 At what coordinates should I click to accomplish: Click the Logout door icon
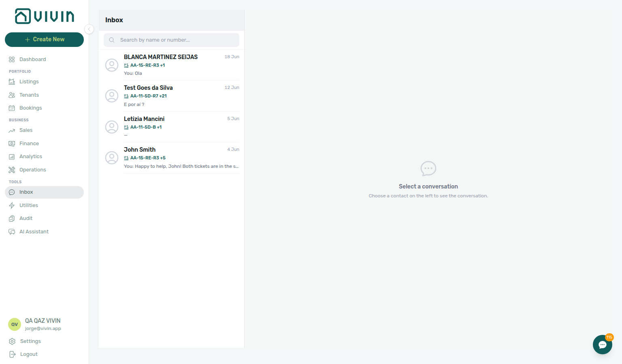pos(12,354)
